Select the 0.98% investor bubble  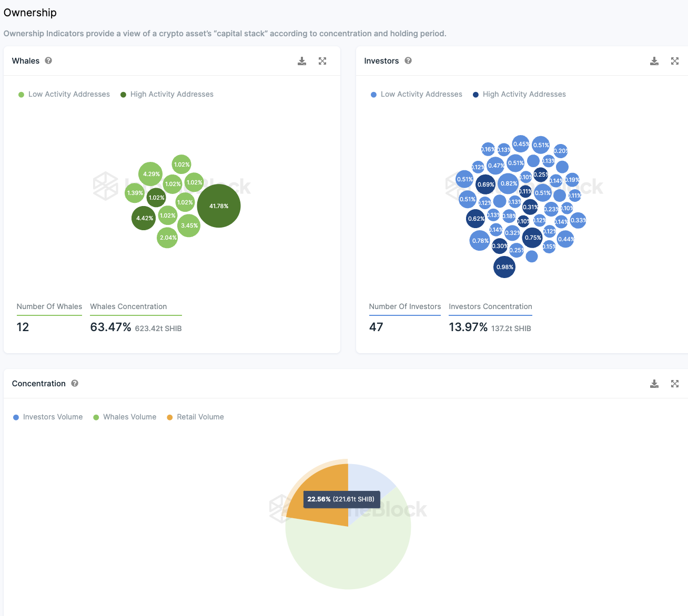[x=504, y=267]
